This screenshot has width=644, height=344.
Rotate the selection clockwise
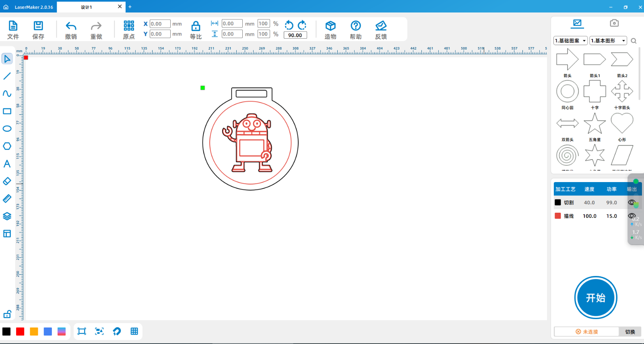pyautogui.click(x=302, y=25)
